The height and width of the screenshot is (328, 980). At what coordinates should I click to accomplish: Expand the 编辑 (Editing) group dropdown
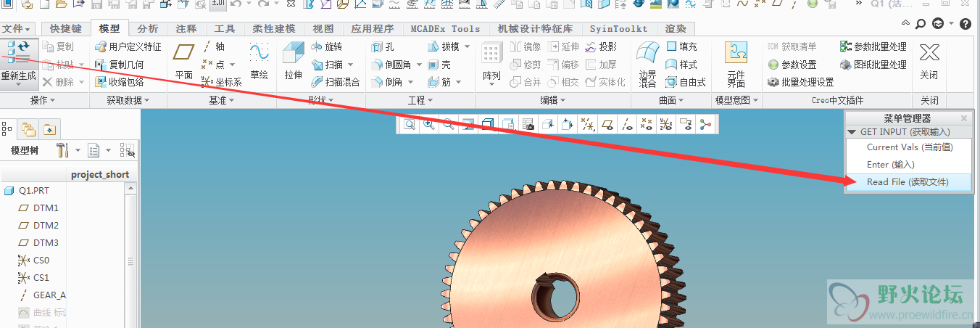point(553,100)
